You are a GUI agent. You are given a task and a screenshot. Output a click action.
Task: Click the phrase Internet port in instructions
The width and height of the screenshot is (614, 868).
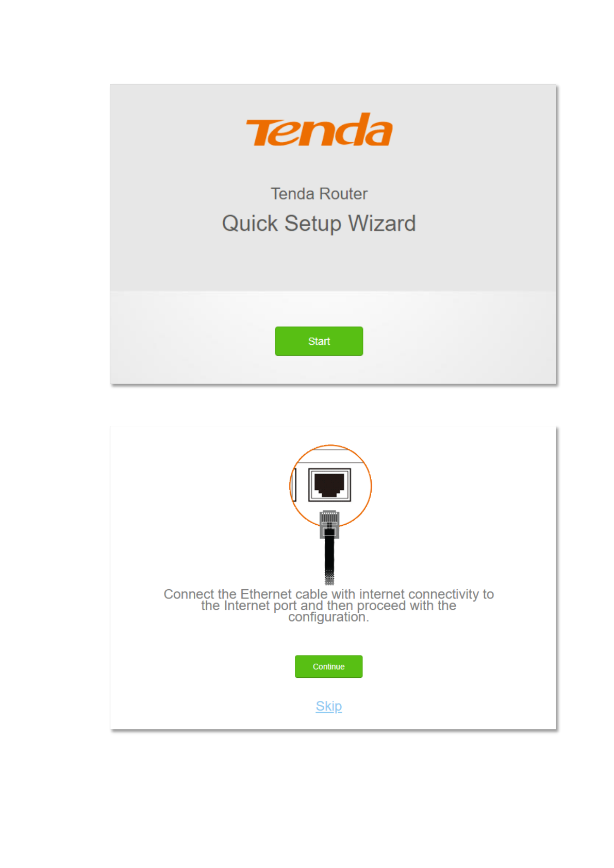(259, 606)
